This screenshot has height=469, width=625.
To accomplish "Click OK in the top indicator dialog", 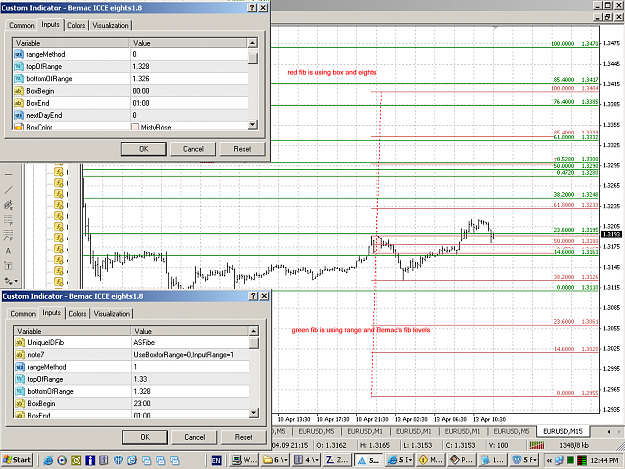I will [144, 149].
